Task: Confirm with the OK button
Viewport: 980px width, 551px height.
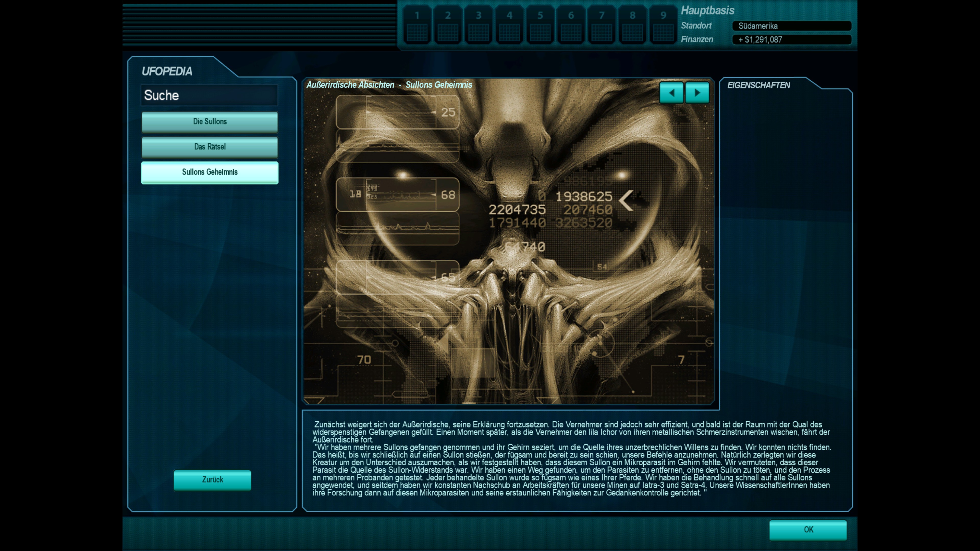Action: (808, 530)
